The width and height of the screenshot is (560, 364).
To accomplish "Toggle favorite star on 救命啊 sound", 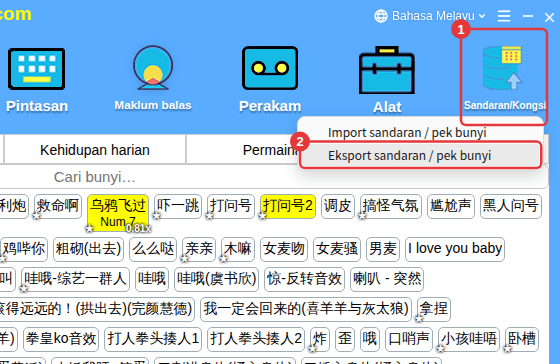I will click(36, 216).
